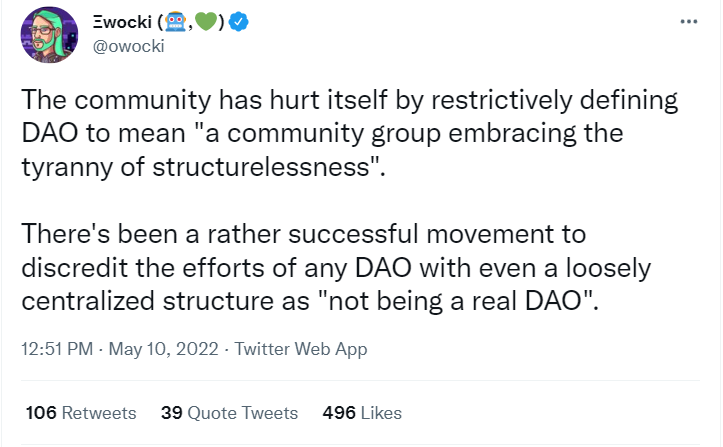Click the second paragraph about discrediting DAOs

[336, 267]
